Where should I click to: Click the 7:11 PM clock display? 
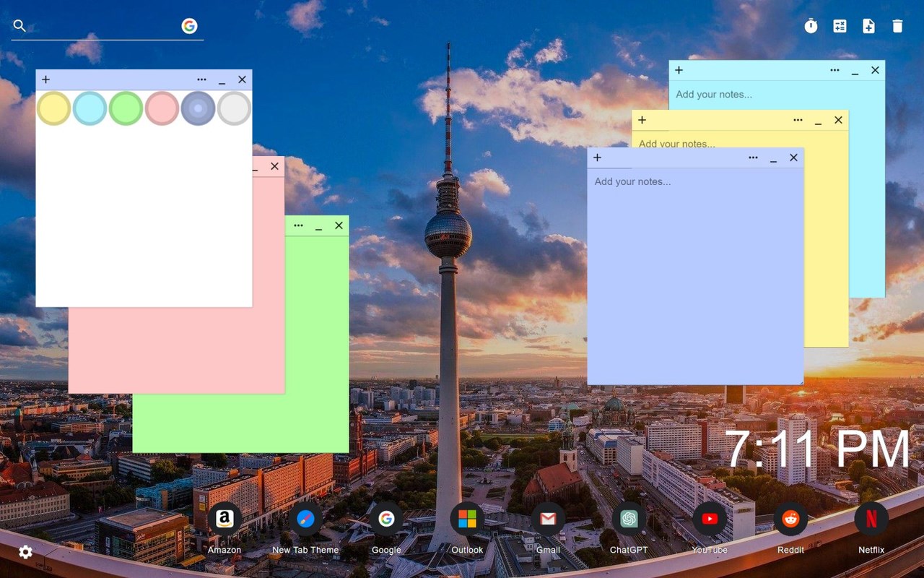[818, 449]
